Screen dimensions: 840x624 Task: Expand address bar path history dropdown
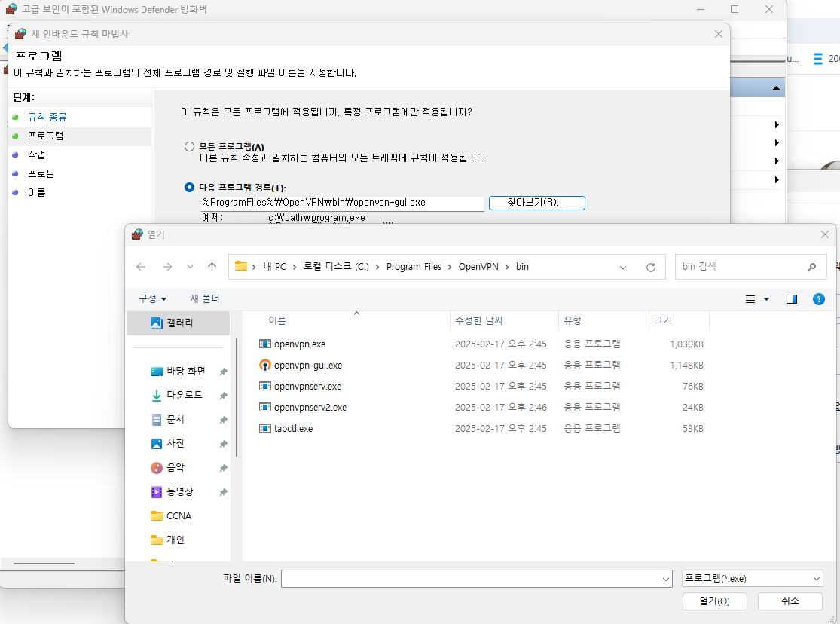(622, 267)
